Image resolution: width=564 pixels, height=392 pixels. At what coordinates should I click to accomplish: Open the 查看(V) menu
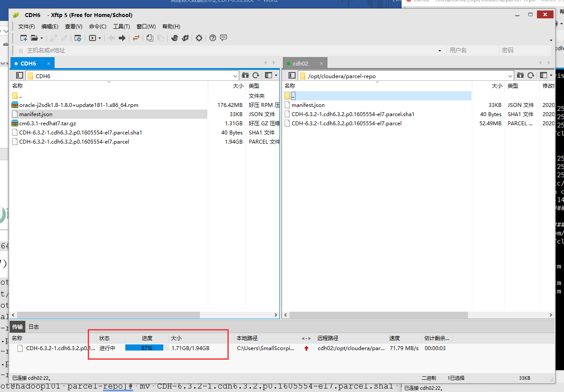pos(73,27)
